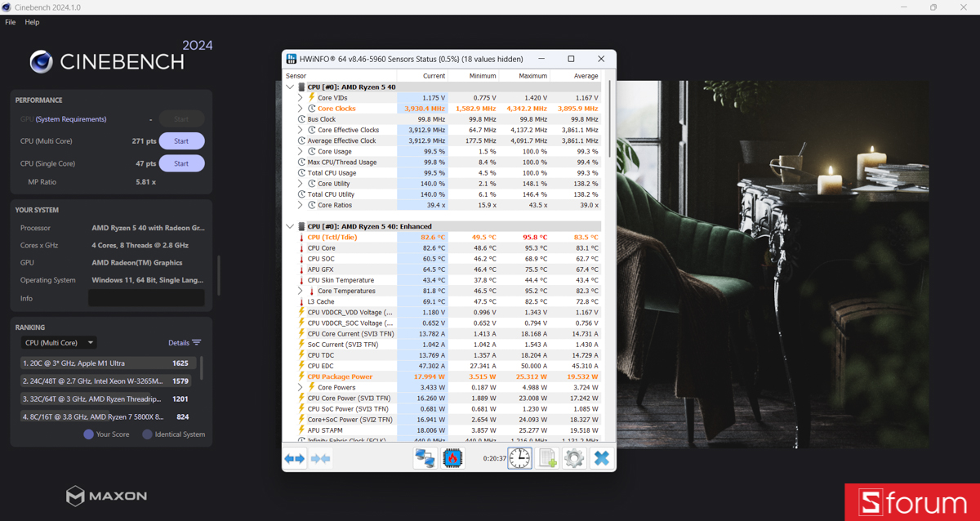This screenshot has height=521, width=980.
Task: Expand the Core Temperatures row
Action: point(301,291)
